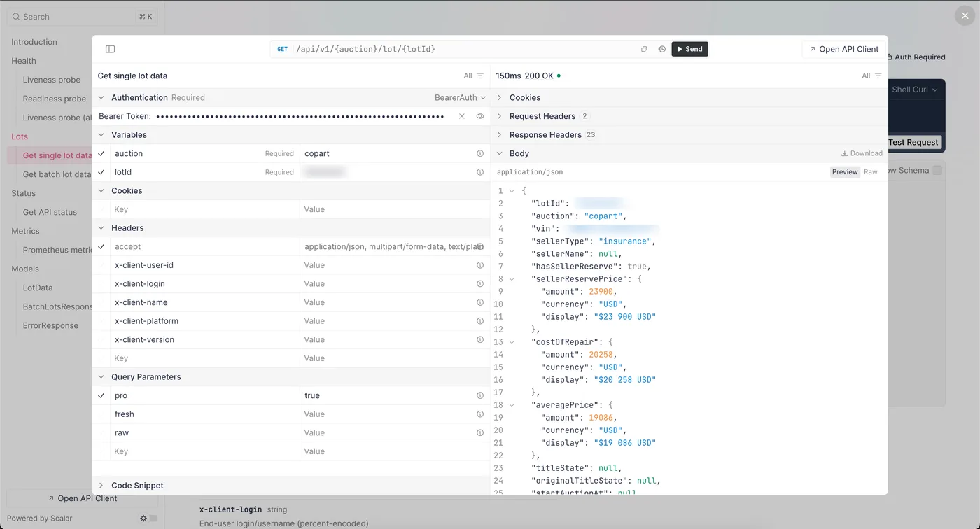Reveal the Bearer Token with eye icon
This screenshot has height=529, width=980.
[x=480, y=116]
